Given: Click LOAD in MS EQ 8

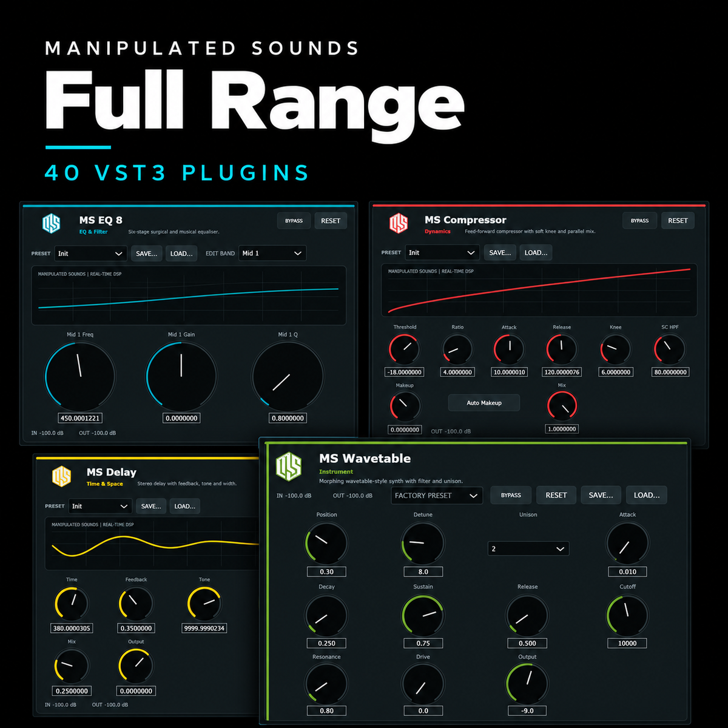Looking at the screenshot, I should click(181, 254).
